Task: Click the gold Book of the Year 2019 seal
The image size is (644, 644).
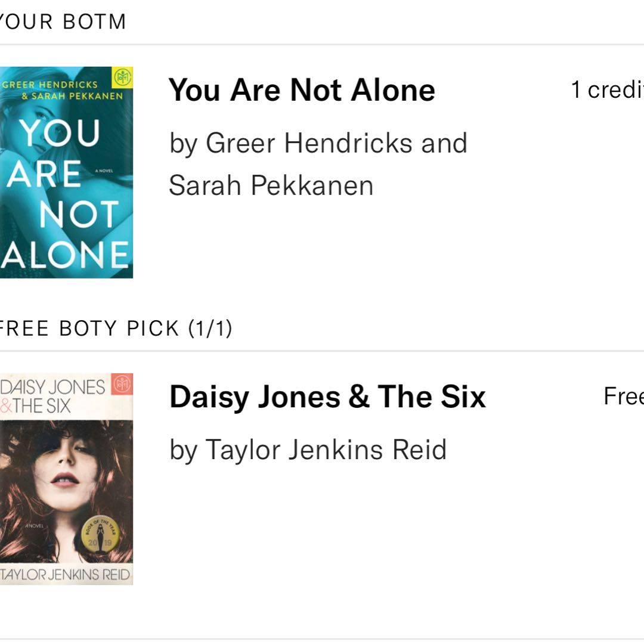Action: (x=100, y=535)
